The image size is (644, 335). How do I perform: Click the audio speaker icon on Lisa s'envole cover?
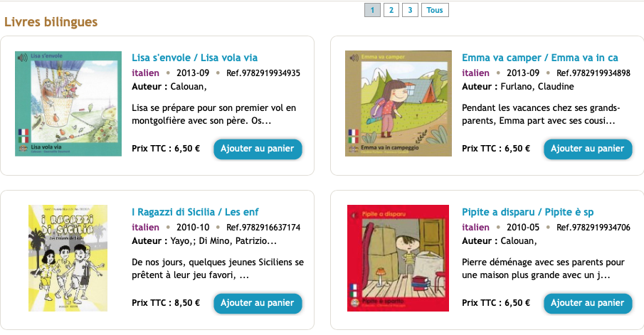click(20, 57)
